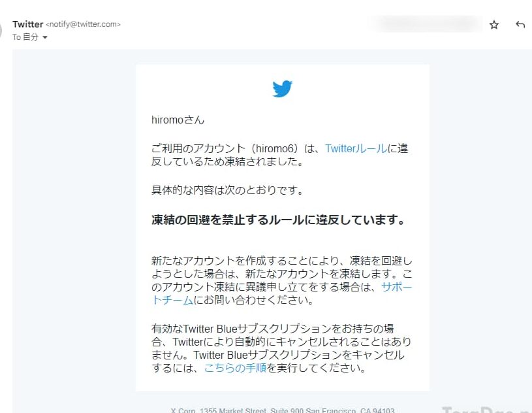This screenshot has height=413, width=532.
Task: Expand recipient details arrow next to 自分
Action: (x=45, y=38)
